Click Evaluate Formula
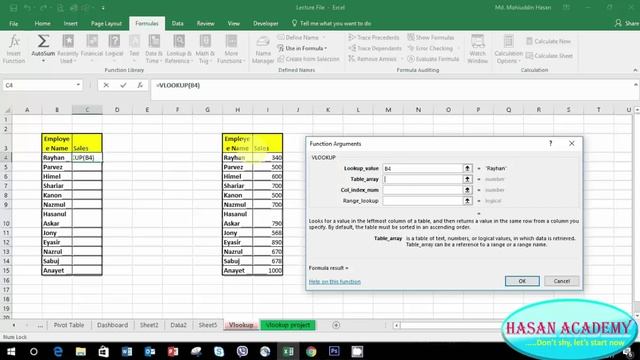Image resolution: width=640 pixels, height=360 pixels. 433,59
